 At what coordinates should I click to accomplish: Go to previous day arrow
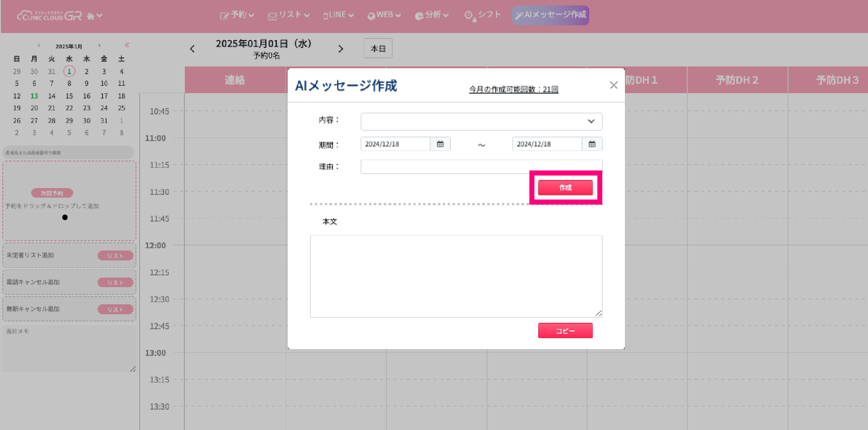tap(192, 49)
